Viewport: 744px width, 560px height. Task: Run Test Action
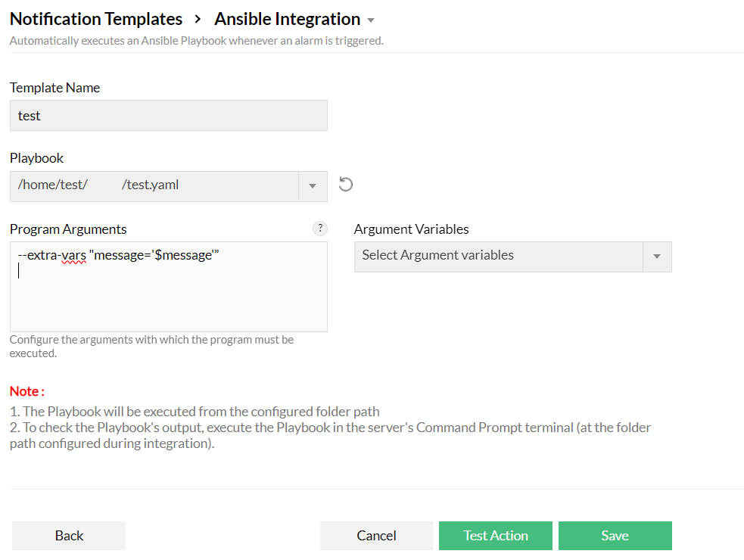(x=496, y=535)
